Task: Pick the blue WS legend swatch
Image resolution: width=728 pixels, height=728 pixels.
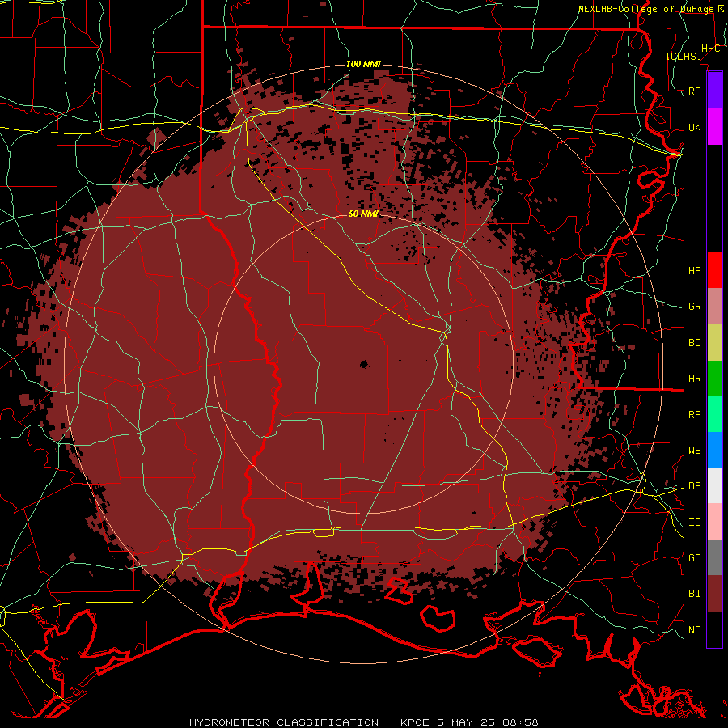Action: coord(714,450)
